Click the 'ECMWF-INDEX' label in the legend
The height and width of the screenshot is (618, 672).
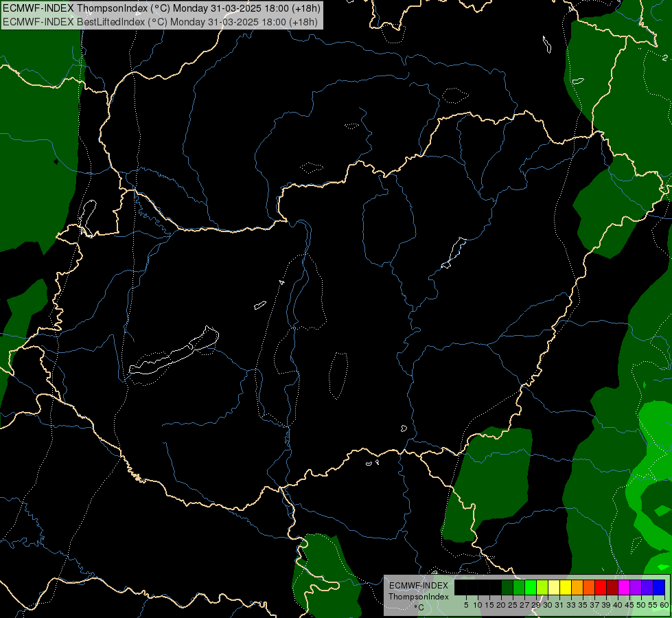pos(419,586)
